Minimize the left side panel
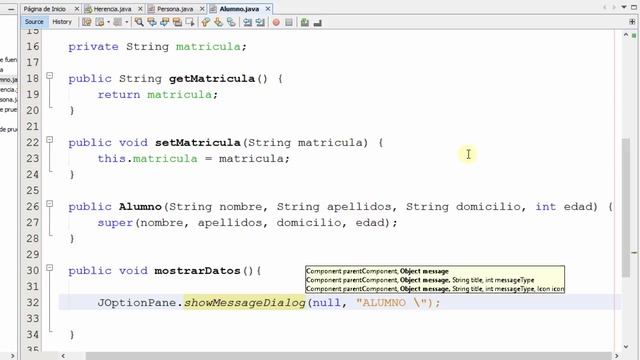Image resolution: width=640 pixels, height=360 pixels. click(11, 9)
